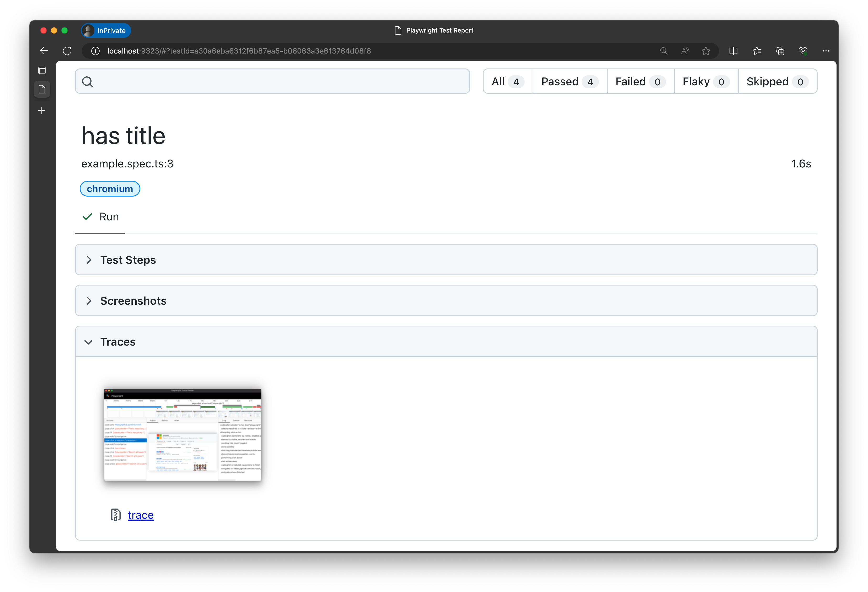This screenshot has height=592, width=868.
Task: Click the chromium project label
Action: [110, 189]
